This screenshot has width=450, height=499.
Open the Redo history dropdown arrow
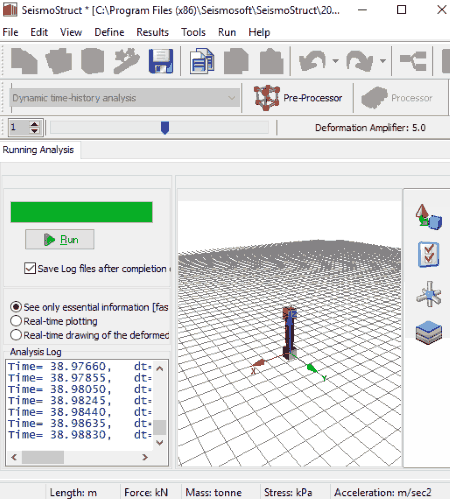[x=383, y=61]
